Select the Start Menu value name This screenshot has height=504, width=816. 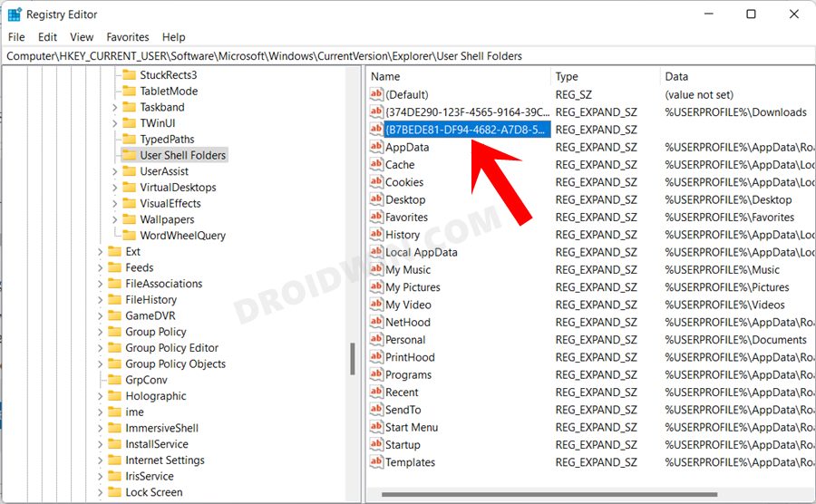tap(411, 427)
